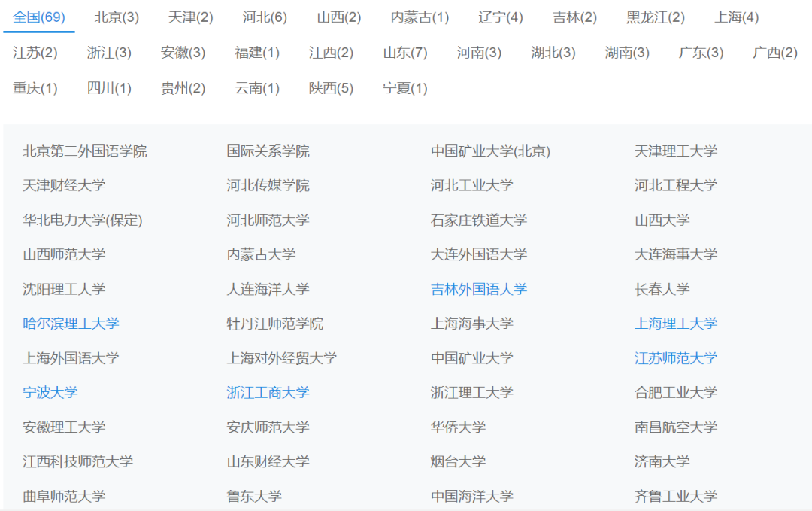Screen dimensions: 812x511
Task: Switch to 黑龙江(2) tab
Action: point(656,17)
